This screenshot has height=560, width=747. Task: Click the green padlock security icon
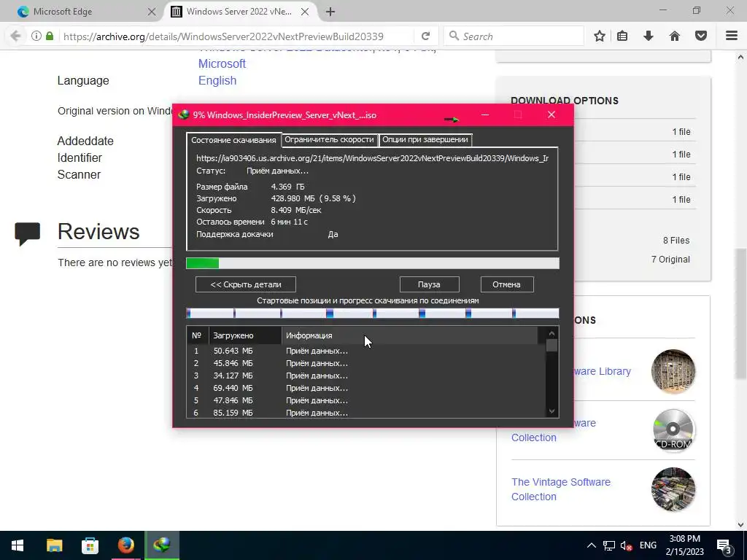[x=50, y=36]
